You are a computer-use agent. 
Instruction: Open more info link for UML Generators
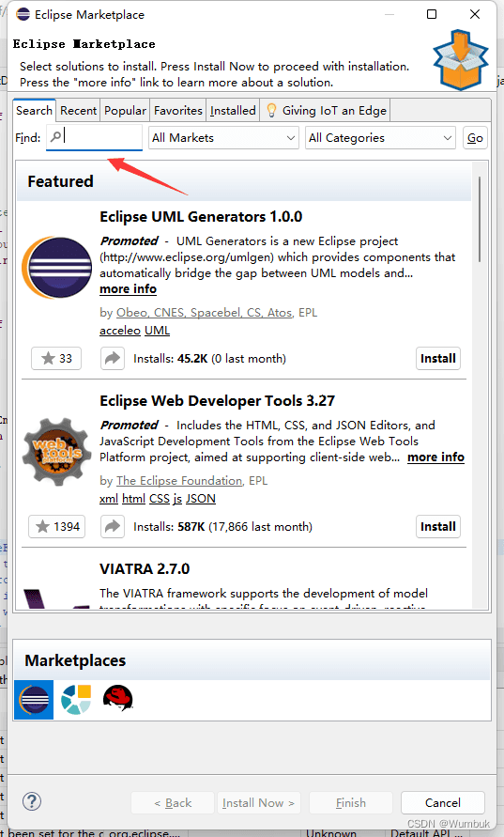point(128,289)
